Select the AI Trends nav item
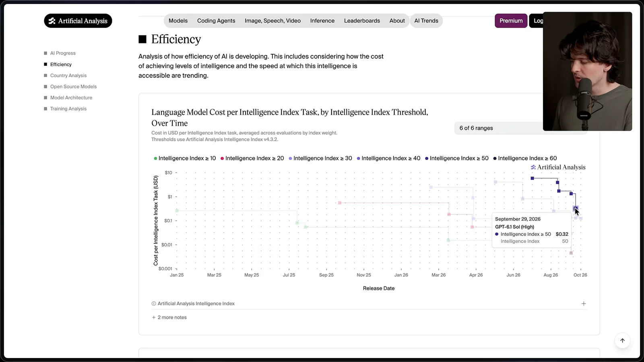Image resolution: width=644 pixels, height=362 pixels. (426, 21)
